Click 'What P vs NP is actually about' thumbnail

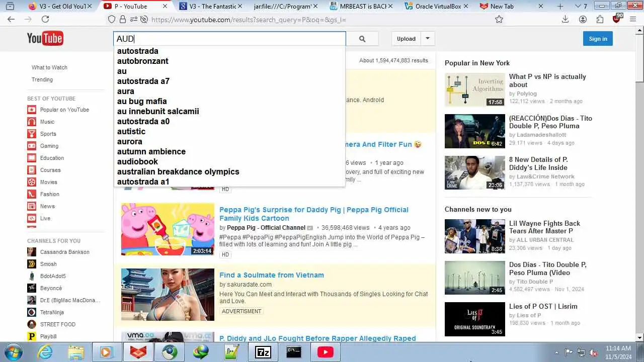(x=474, y=90)
